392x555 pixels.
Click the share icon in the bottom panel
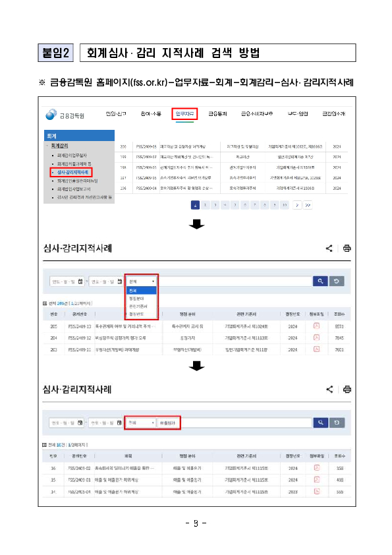point(329,390)
